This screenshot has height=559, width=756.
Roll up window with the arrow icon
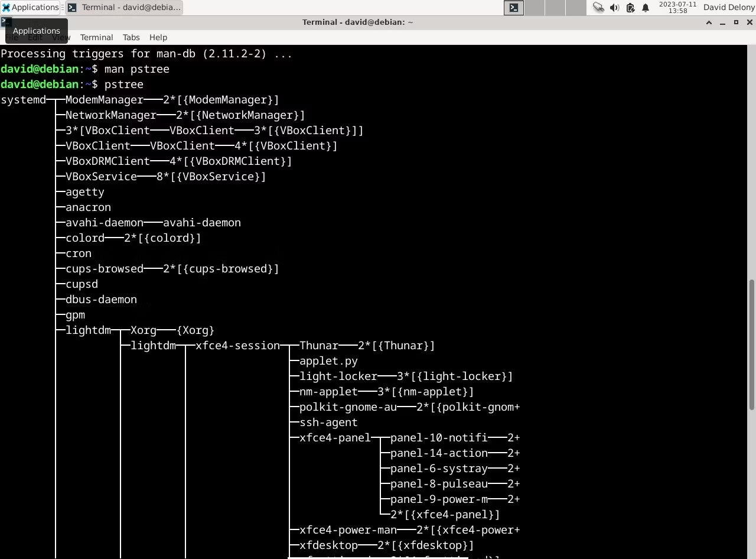(709, 22)
